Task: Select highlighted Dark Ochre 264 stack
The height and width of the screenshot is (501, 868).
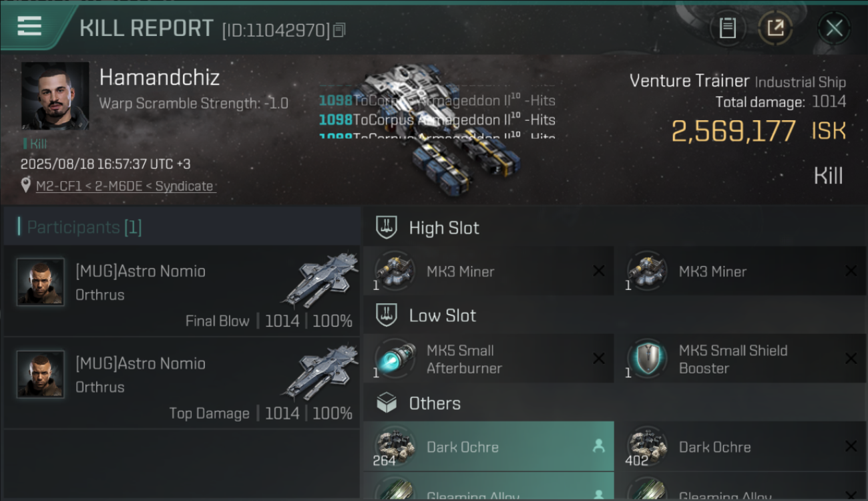Action: 488,446
